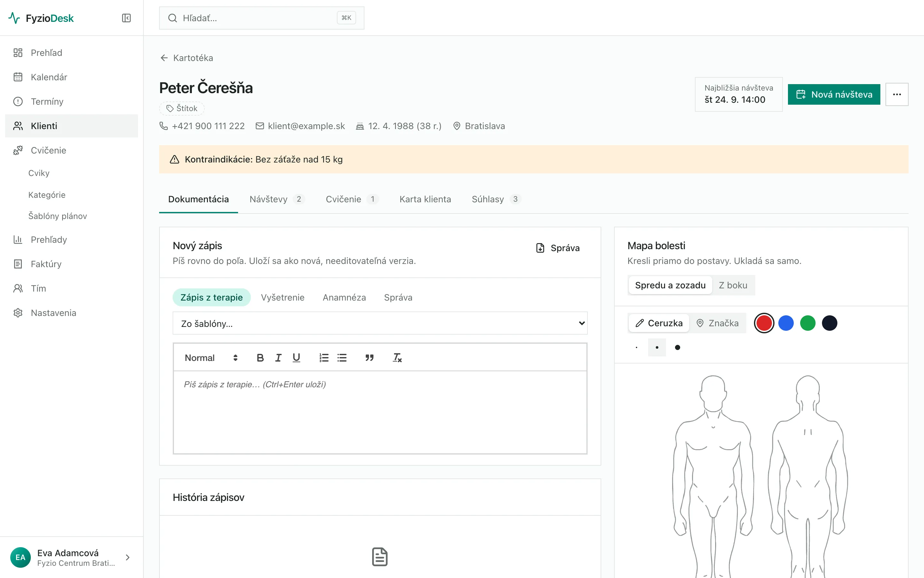The image size is (924, 578).
Task: Apply italic formatting
Action: (x=278, y=358)
